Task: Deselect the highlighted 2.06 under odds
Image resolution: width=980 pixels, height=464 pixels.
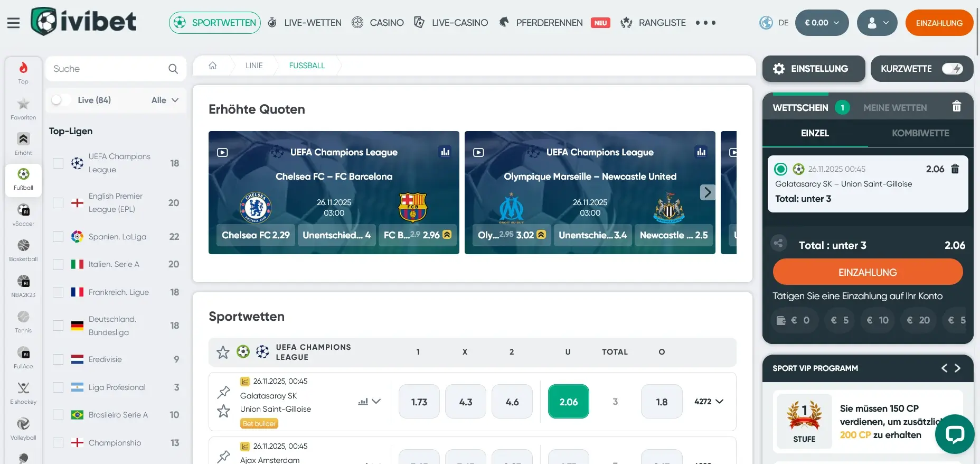Action: coord(569,402)
